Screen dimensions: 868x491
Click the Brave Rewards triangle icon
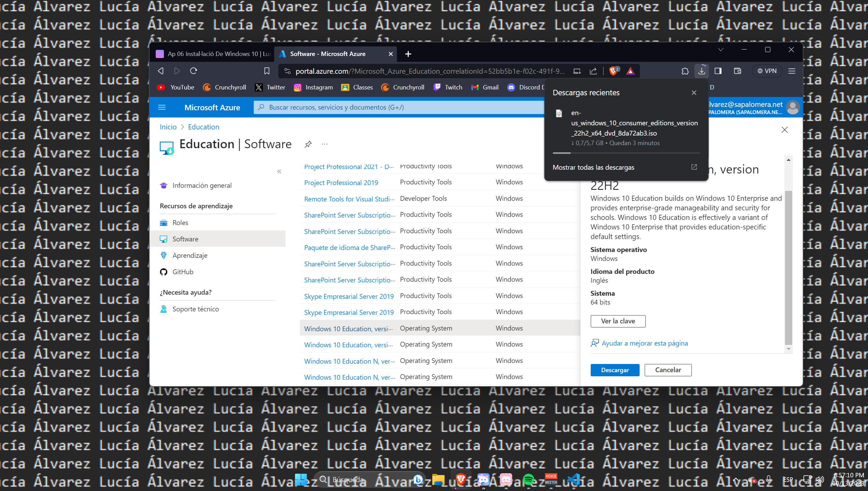click(630, 71)
